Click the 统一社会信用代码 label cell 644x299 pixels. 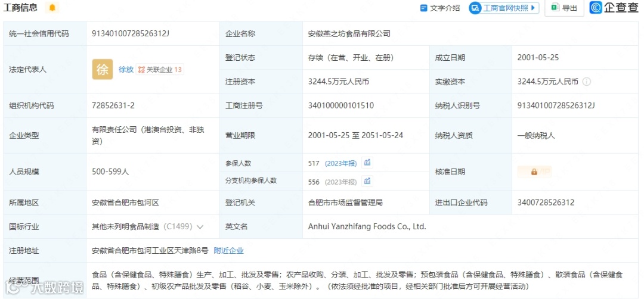point(45,33)
